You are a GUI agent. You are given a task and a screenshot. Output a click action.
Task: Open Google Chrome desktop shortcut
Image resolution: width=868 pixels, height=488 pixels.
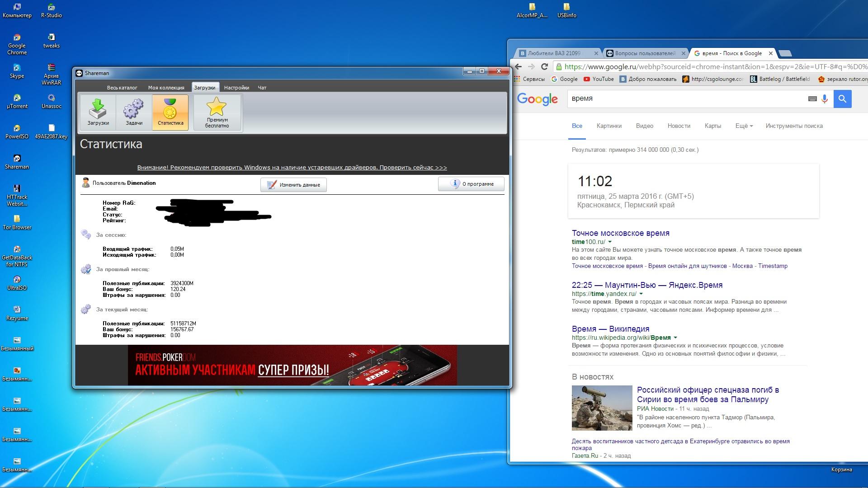click(x=17, y=44)
